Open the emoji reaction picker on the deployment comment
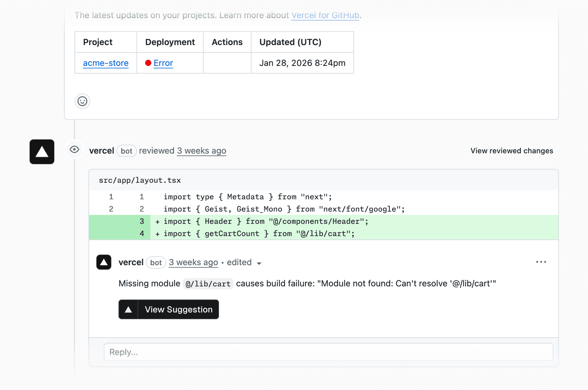Image resolution: width=588 pixels, height=390 pixels. click(x=82, y=101)
